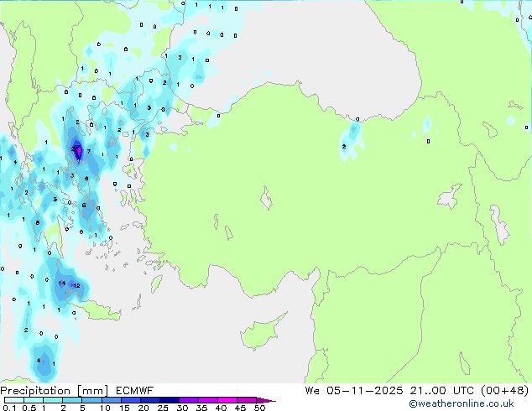This screenshot has width=532, height=411.
Task: Click the 30–35 mm purple legend box
Action: [x=188, y=400]
